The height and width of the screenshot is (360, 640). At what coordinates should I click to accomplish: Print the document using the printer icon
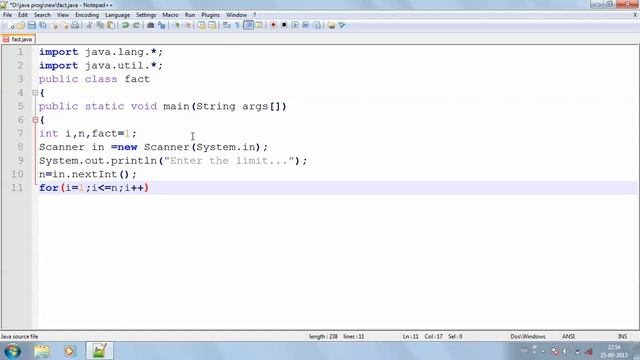[75, 25]
